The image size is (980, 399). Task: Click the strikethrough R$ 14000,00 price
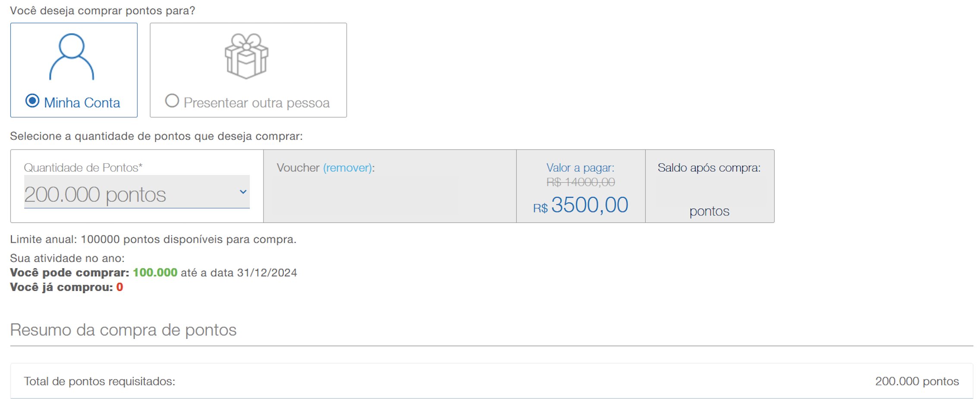click(581, 182)
